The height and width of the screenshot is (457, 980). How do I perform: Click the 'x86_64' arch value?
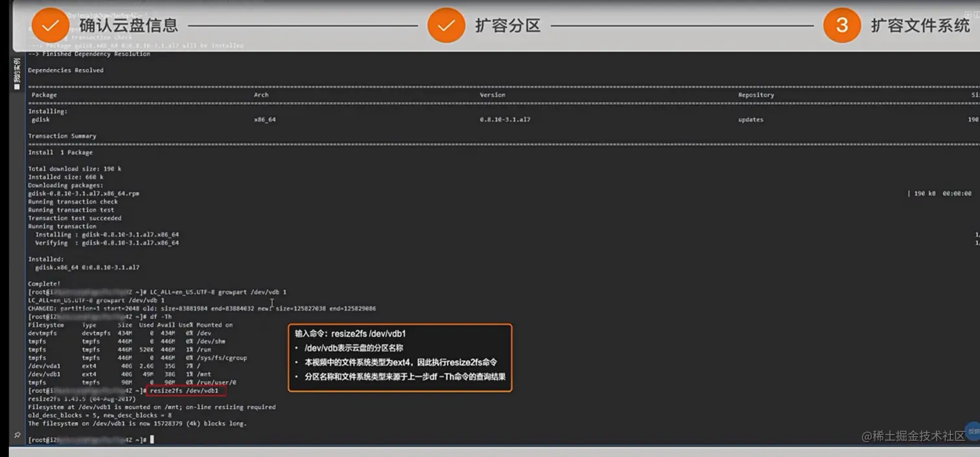click(264, 119)
